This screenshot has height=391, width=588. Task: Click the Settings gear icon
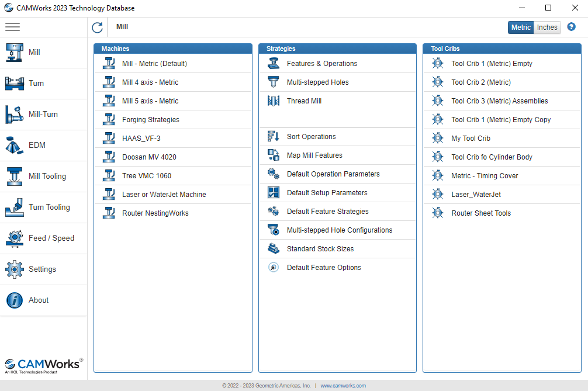coord(15,269)
